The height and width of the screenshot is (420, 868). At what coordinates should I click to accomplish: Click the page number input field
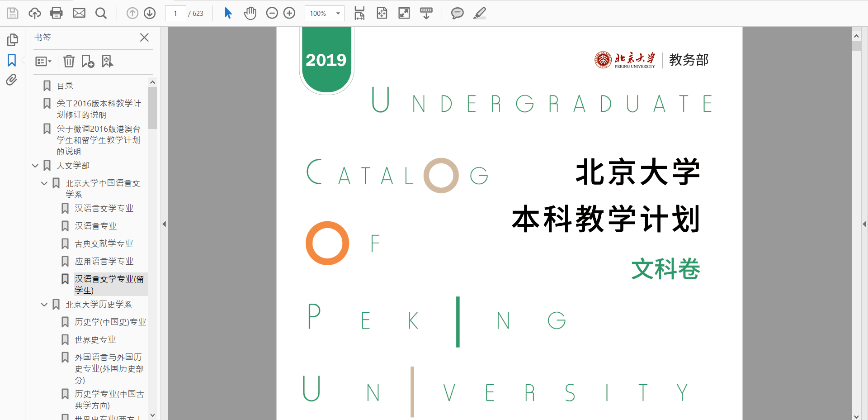pos(175,13)
